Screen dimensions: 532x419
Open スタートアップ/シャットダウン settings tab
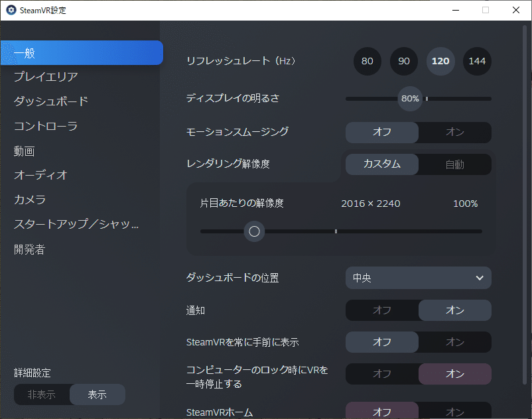(76, 224)
